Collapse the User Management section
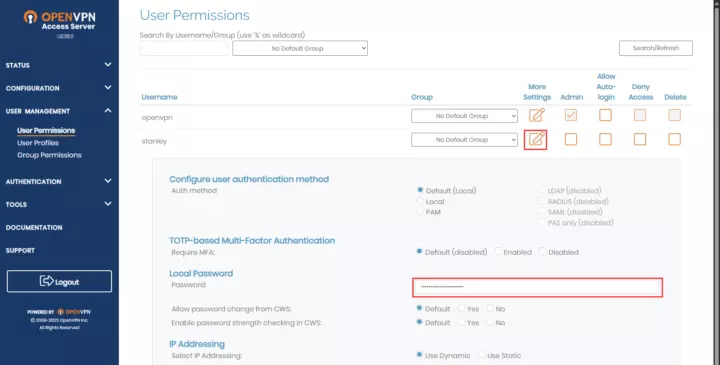This screenshot has height=365, width=720. pos(58,111)
